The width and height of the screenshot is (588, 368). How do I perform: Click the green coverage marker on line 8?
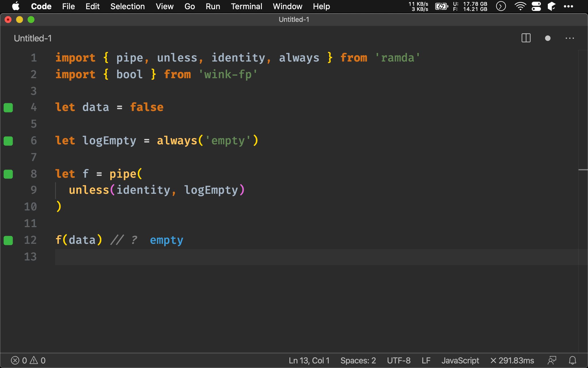8,174
